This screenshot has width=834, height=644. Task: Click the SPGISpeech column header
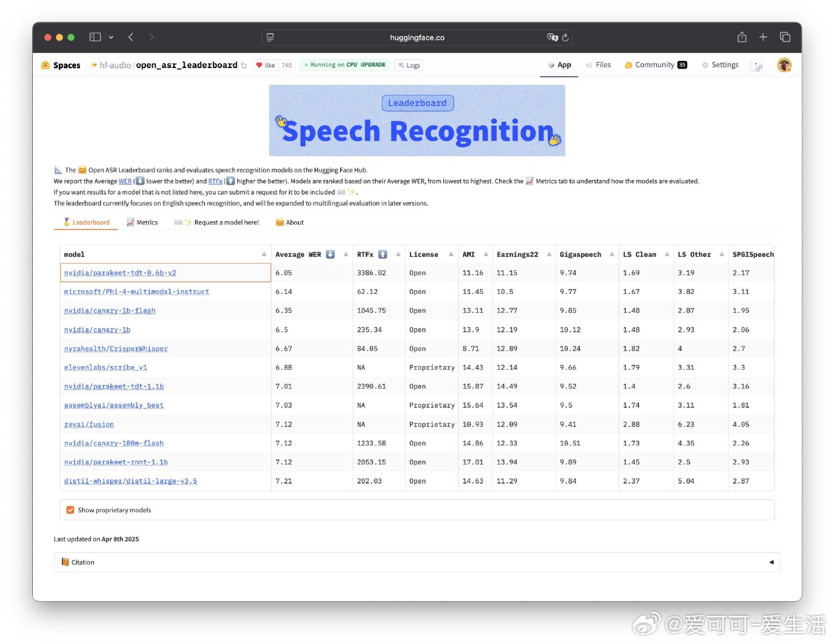753,255
